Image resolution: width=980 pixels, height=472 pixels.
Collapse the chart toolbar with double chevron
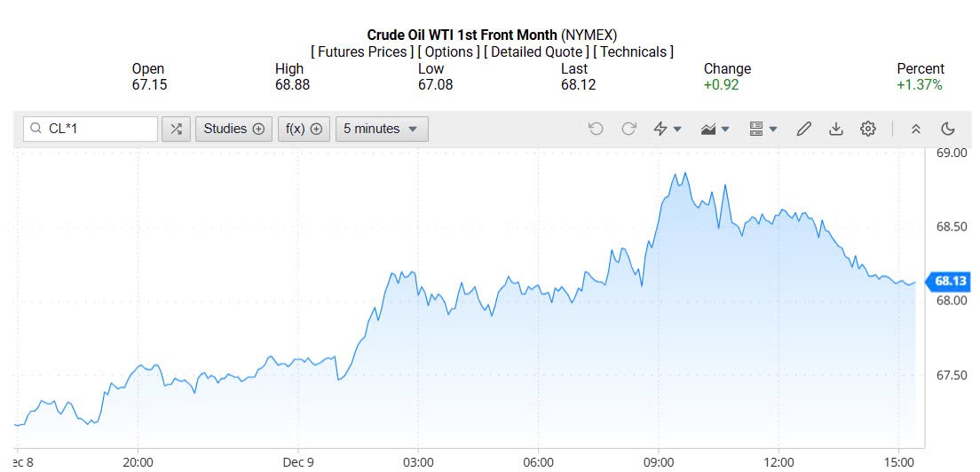pos(916,130)
